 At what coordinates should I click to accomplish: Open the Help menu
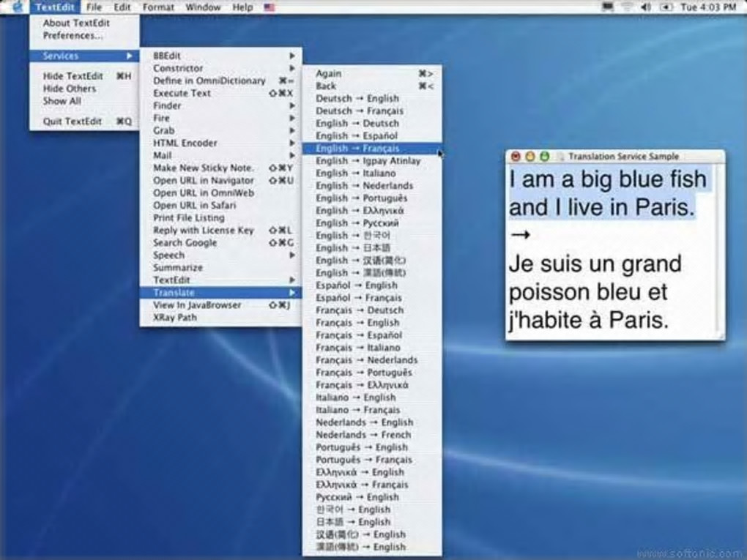(x=242, y=7)
